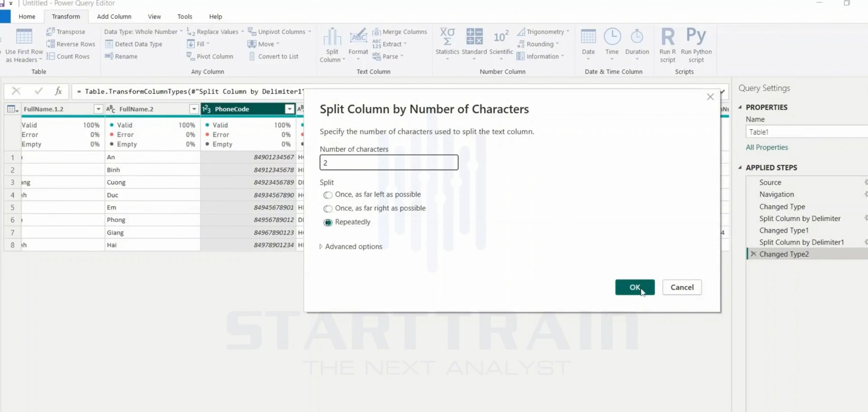Click OK in the split dialog

click(x=634, y=287)
